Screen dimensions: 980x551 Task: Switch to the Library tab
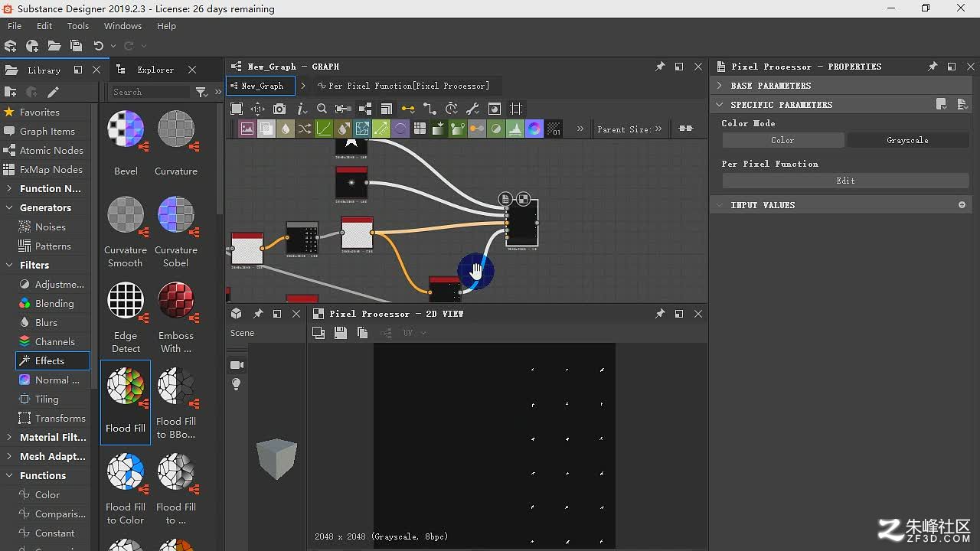tap(44, 70)
